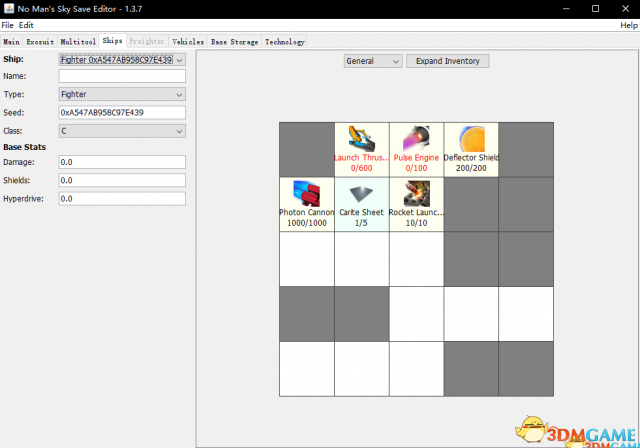This screenshot has height=448, width=640.
Task: Open the Ship selection dropdown
Action: pyautogui.click(x=122, y=60)
